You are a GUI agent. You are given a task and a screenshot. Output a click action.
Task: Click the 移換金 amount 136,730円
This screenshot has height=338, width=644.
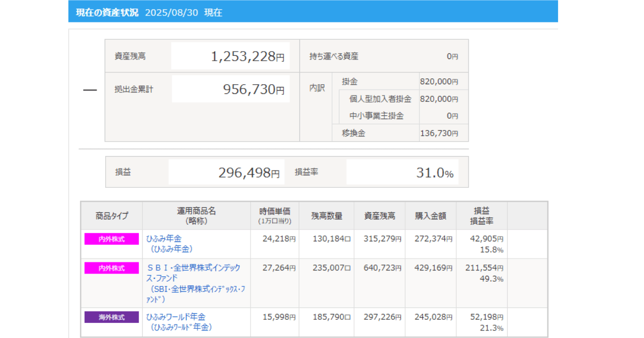pos(440,133)
